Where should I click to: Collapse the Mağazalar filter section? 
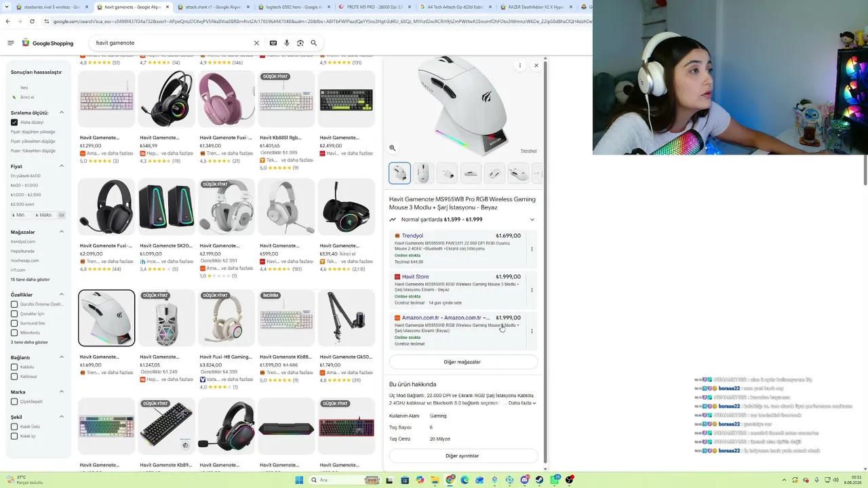(x=62, y=232)
